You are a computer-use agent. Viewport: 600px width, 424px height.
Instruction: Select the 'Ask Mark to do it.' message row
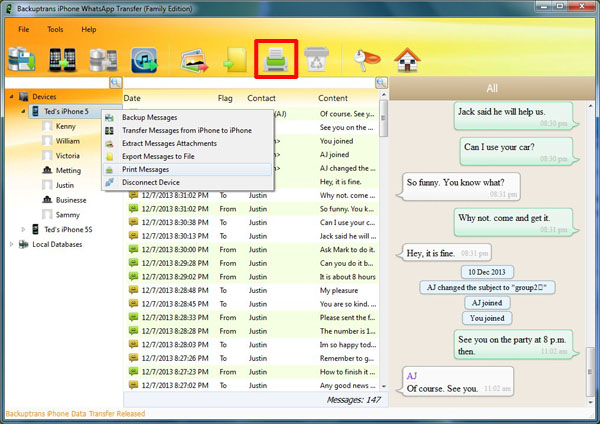(252, 250)
